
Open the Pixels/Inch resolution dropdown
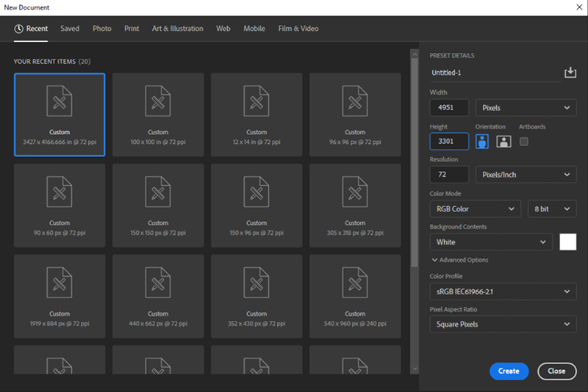click(x=526, y=175)
